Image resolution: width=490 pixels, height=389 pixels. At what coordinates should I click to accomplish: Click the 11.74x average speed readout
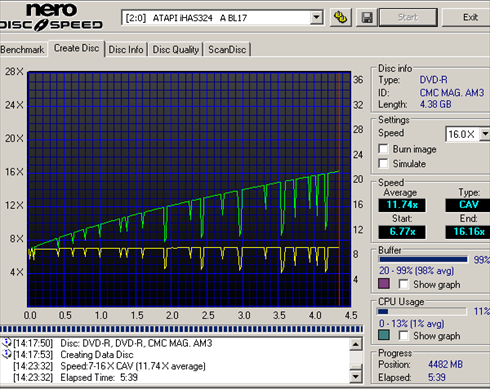click(402, 205)
